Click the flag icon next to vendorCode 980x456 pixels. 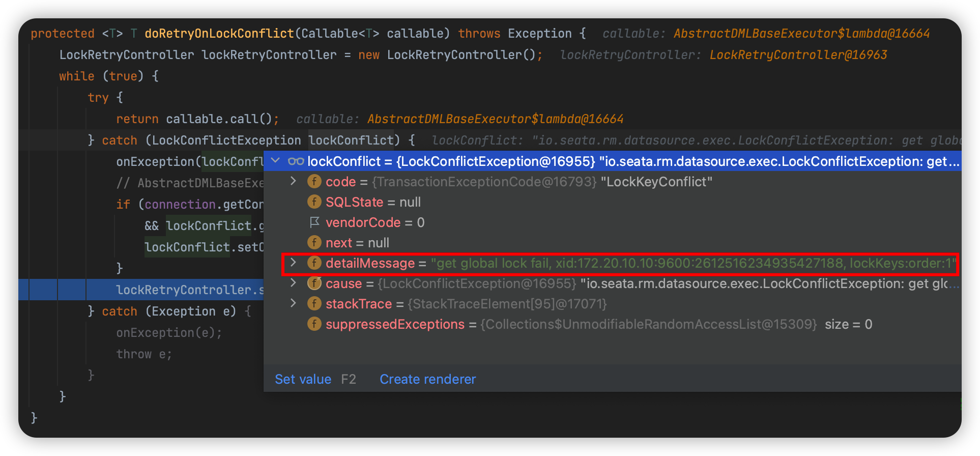(x=314, y=222)
